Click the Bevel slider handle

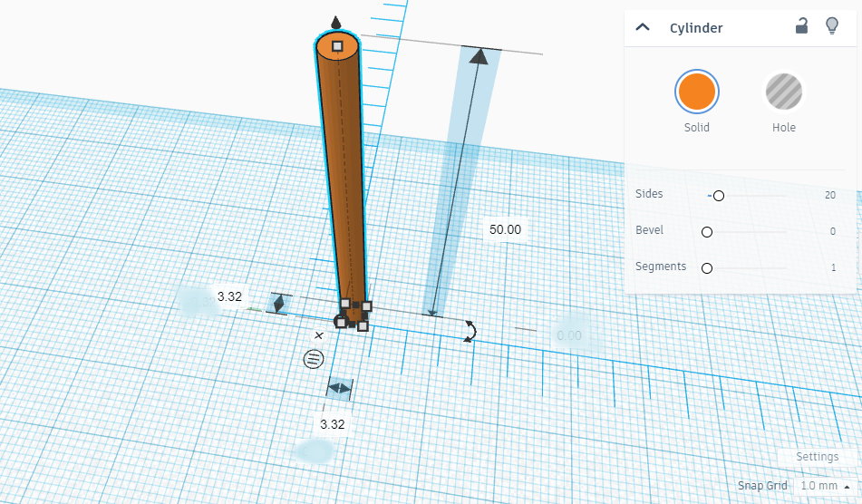click(x=707, y=232)
